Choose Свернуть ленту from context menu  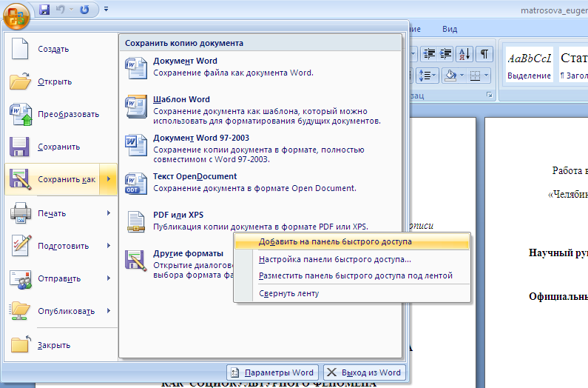[288, 293]
